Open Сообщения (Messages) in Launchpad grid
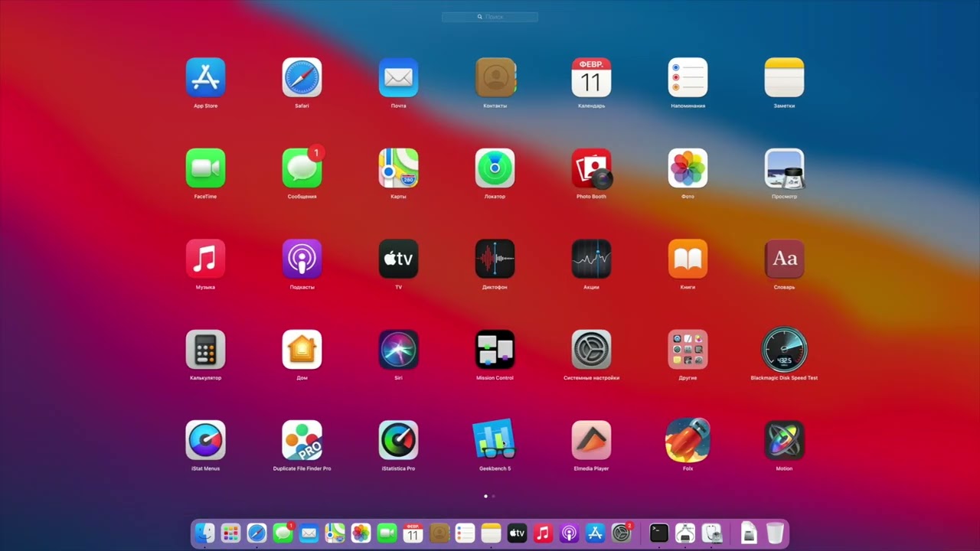Viewport: 980px width, 551px height. [302, 168]
